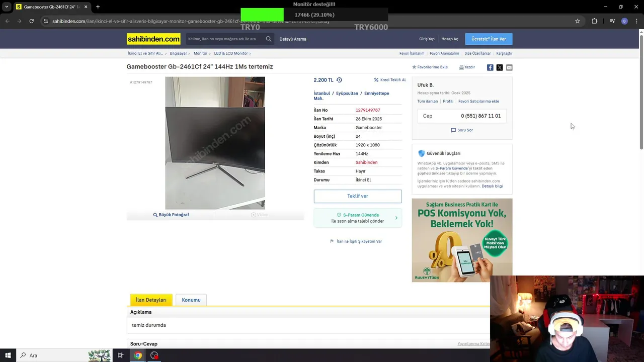The width and height of the screenshot is (644, 362).
Task: Click Eyüpsultan district link
Action: tap(347, 94)
